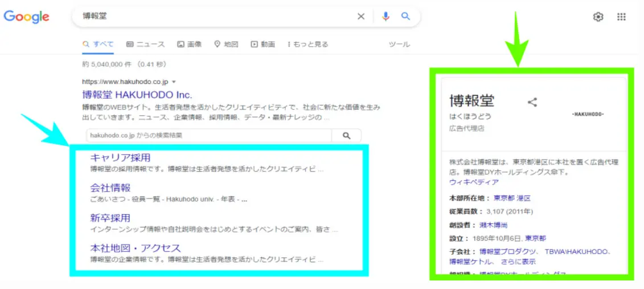Screen dimensions: 644x289
Task: Open the 地図 tab
Action: (x=226, y=44)
